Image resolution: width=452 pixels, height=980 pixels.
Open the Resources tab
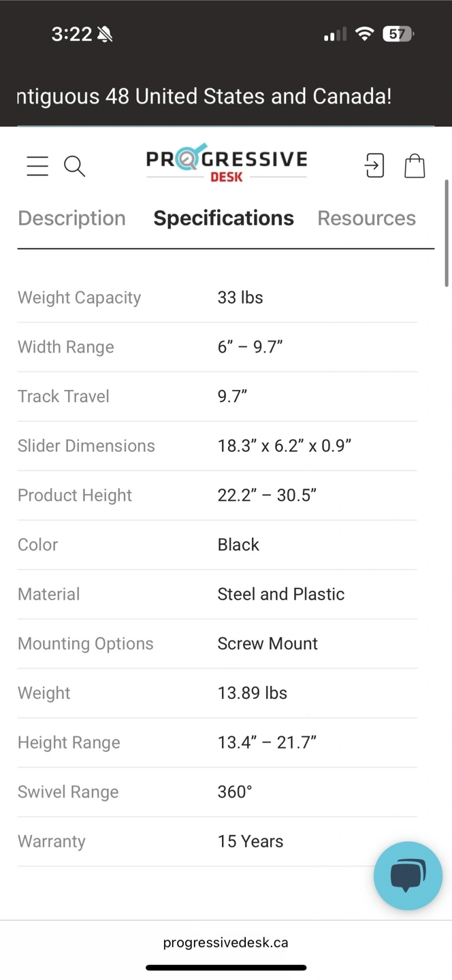point(366,218)
